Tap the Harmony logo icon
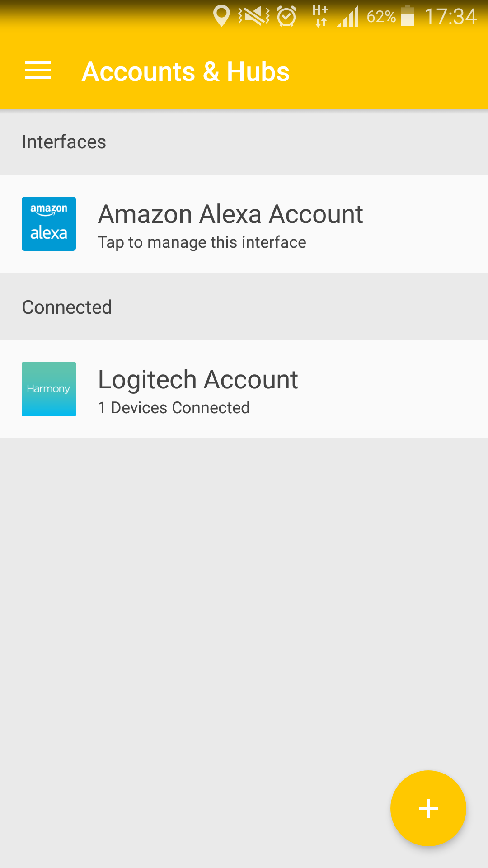488x868 pixels. point(49,389)
